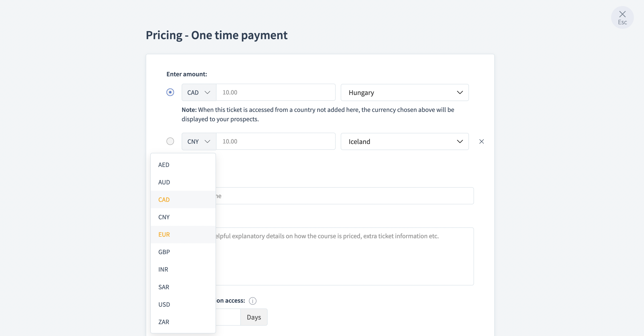Click the CNY amount input field

pyautogui.click(x=276, y=141)
